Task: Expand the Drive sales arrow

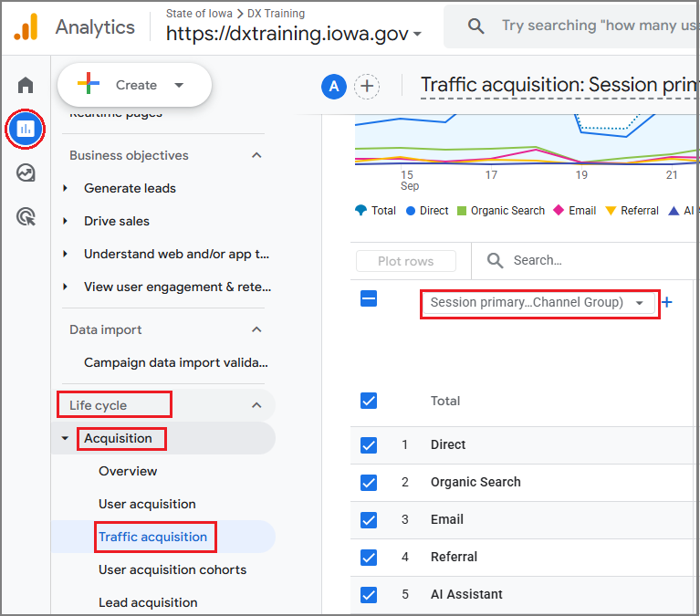Action: [x=65, y=221]
